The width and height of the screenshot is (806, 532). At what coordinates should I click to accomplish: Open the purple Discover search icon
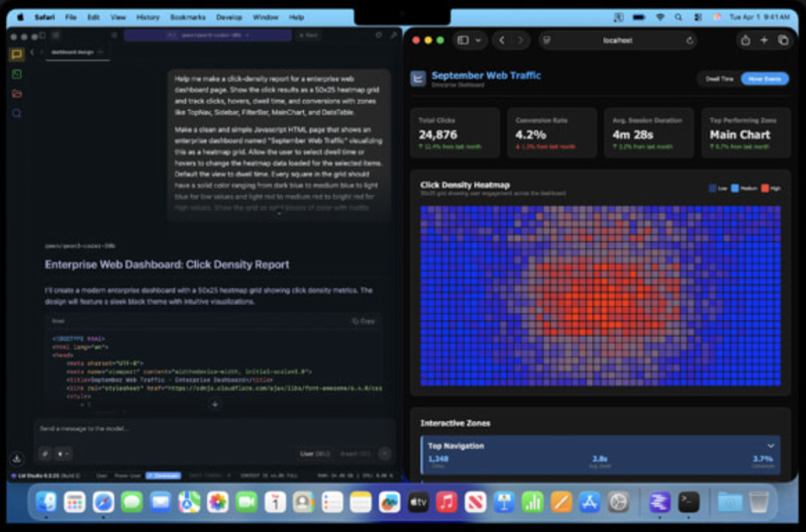coord(16,113)
